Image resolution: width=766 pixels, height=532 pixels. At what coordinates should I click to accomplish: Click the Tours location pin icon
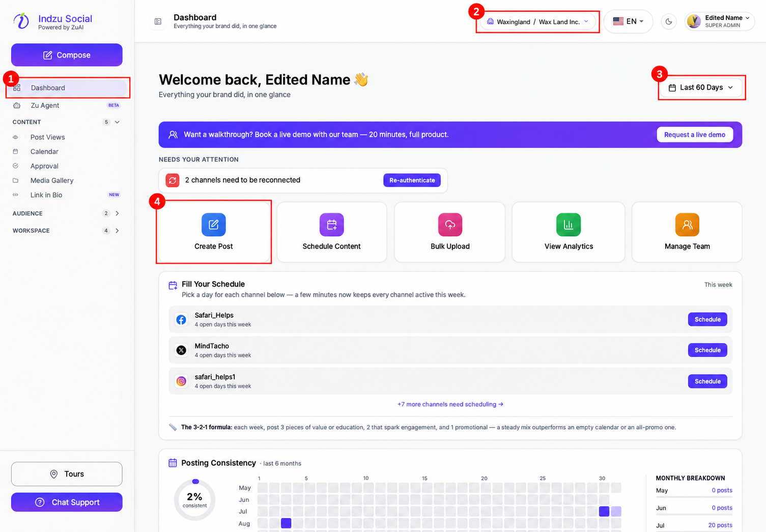pos(53,474)
